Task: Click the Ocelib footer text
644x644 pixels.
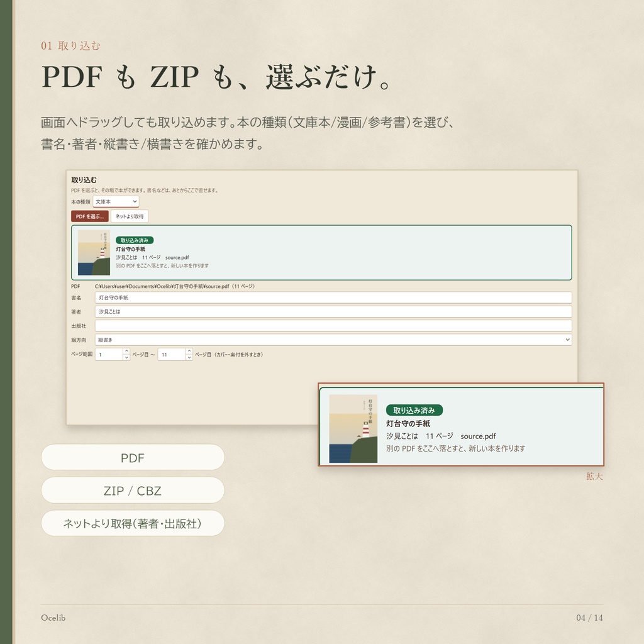Action: tap(53, 618)
